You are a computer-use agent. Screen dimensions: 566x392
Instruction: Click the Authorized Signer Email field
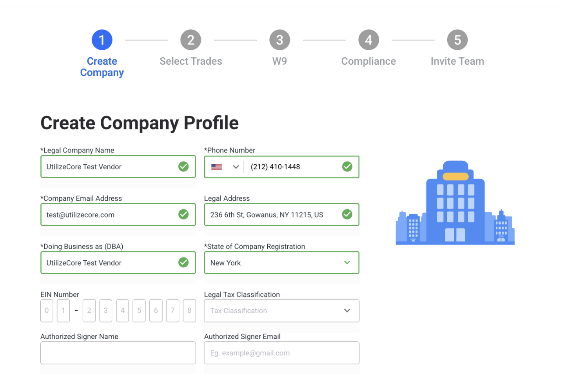pos(281,352)
